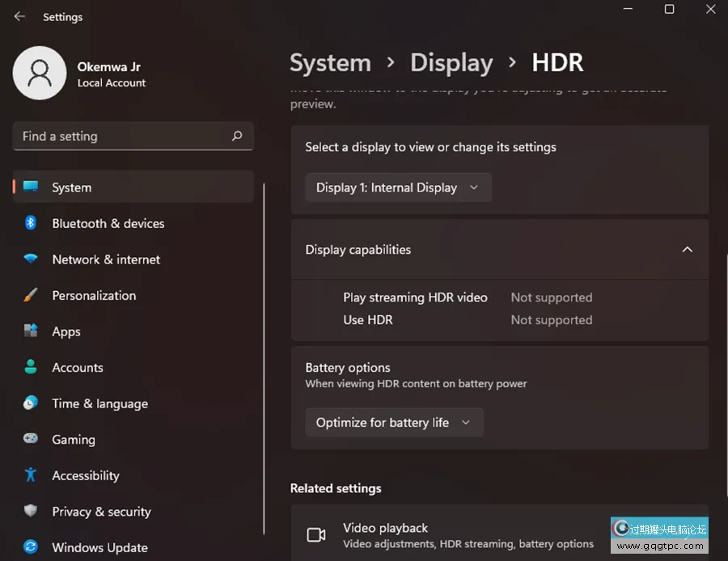Go to System via the breadcrumb
Viewport: 728px width, 561px height.
pos(330,62)
